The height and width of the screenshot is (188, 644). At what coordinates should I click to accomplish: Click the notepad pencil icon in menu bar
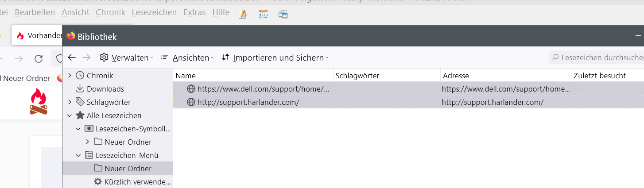[242, 14]
